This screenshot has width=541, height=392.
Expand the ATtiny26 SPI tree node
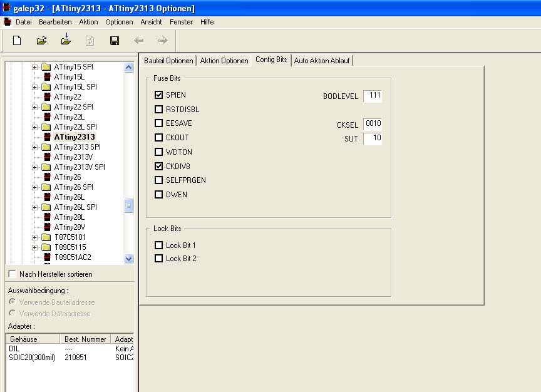35,187
